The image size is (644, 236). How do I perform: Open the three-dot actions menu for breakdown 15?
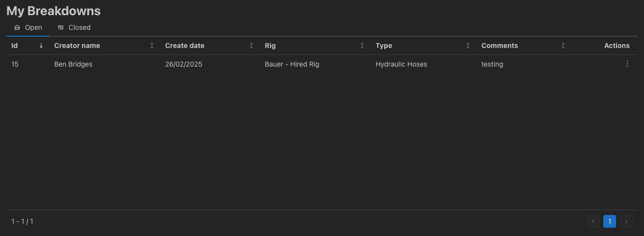(x=627, y=64)
